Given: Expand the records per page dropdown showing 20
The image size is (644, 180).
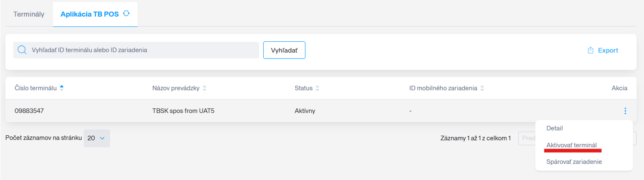Looking at the screenshot, I should click(x=96, y=138).
